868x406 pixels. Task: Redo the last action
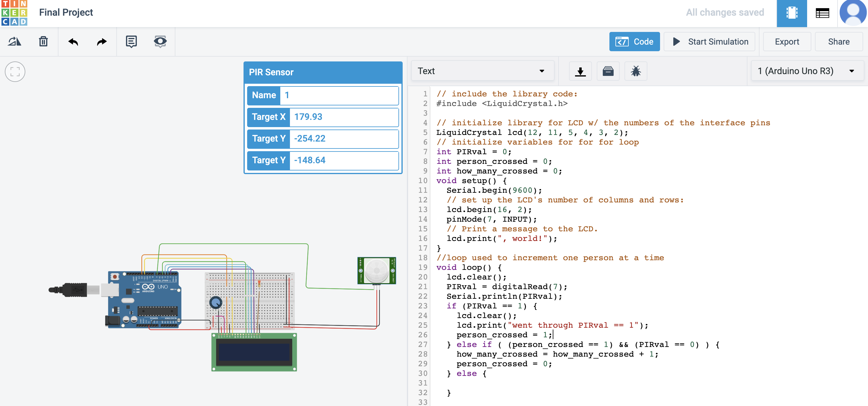[102, 41]
